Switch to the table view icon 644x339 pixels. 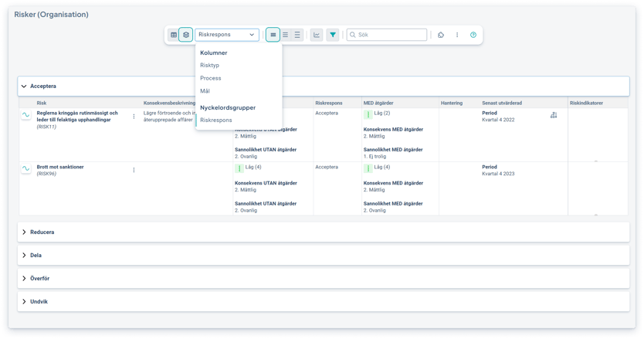coord(174,35)
